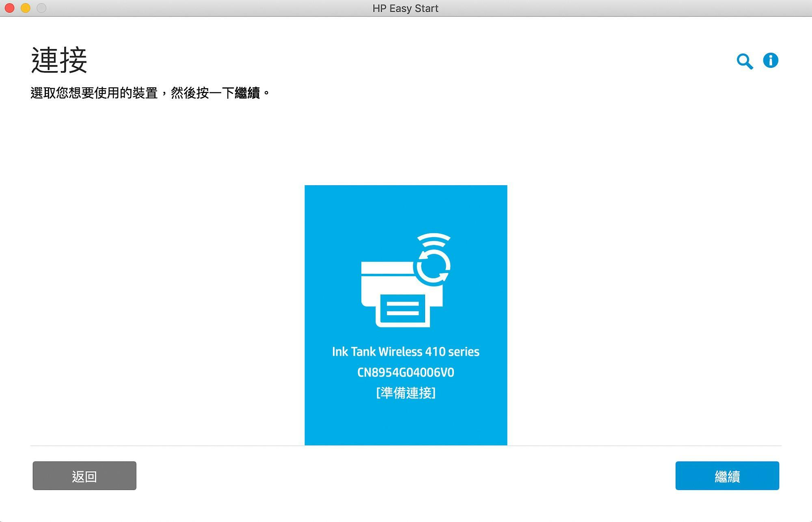Select the Ink Tank Wireless 410 series device

pos(406,315)
